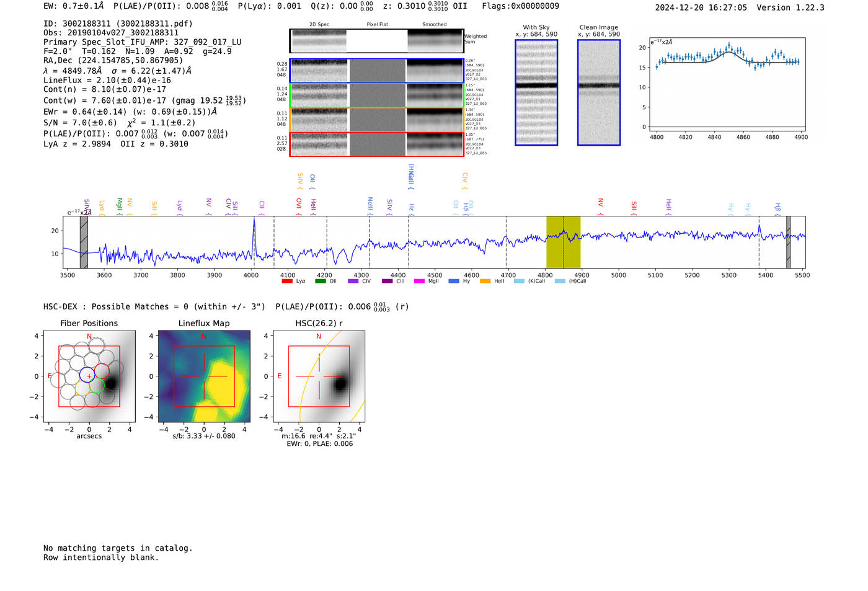Click the hatched gray band near 3550Å
This screenshot has width=868, height=591.
point(84,242)
